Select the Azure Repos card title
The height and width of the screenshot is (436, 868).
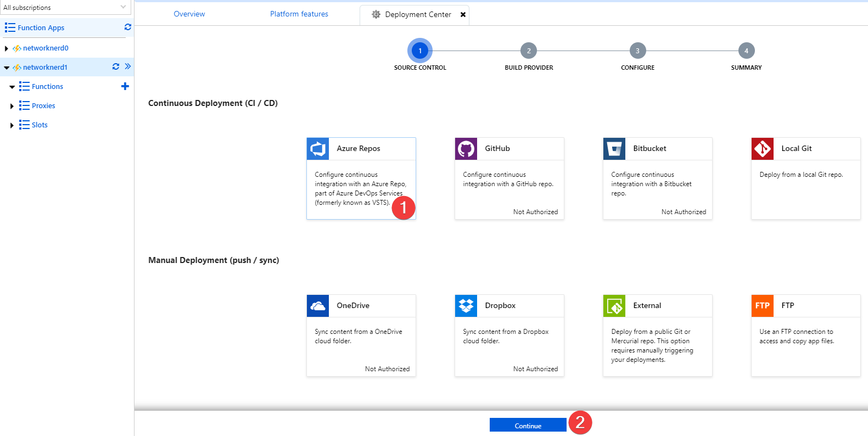pyautogui.click(x=359, y=149)
